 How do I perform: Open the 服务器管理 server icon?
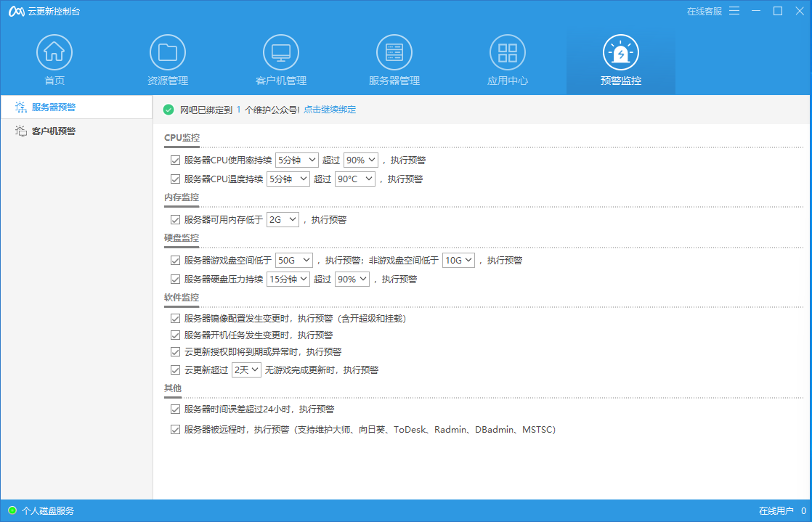coord(394,51)
